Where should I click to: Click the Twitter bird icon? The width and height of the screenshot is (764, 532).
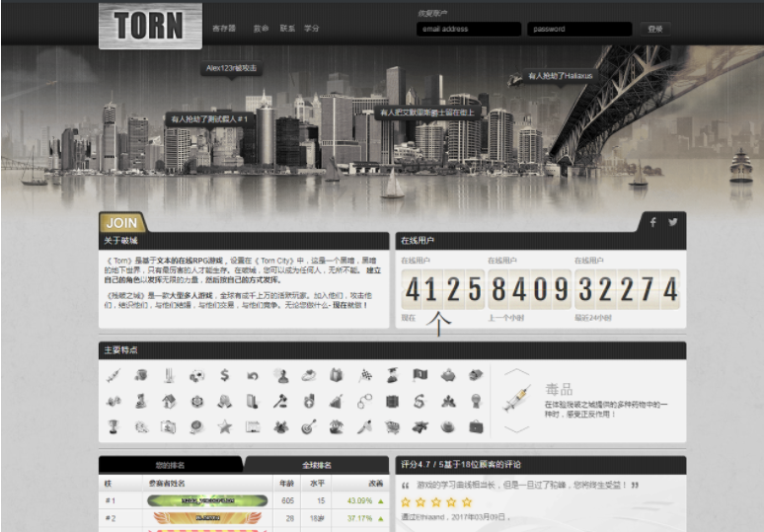(x=672, y=222)
